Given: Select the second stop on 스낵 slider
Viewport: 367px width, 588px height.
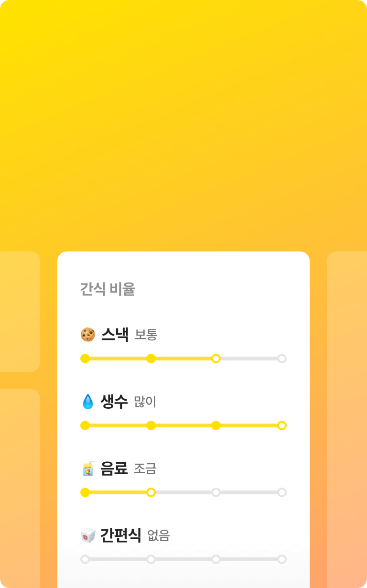Looking at the screenshot, I should (x=151, y=359).
